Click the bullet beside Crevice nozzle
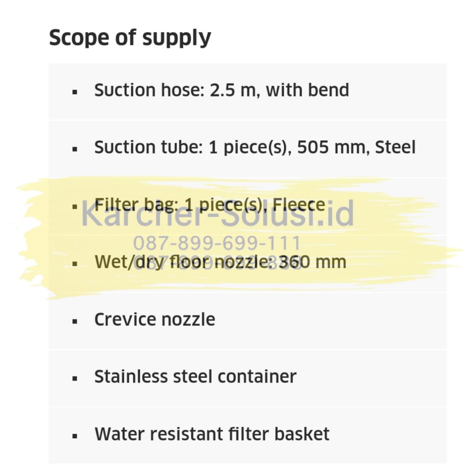The height and width of the screenshot is (476, 476). (75, 321)
